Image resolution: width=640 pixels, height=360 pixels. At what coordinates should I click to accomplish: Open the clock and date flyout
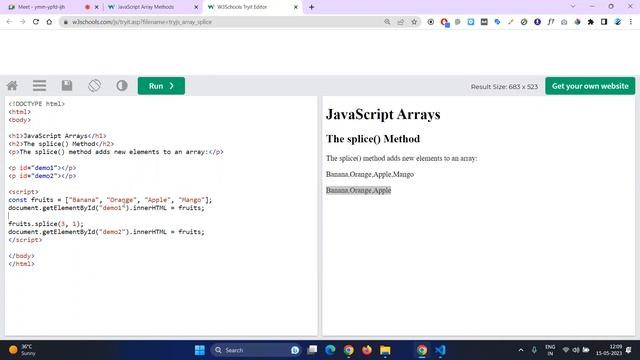(x=609, y=350)
